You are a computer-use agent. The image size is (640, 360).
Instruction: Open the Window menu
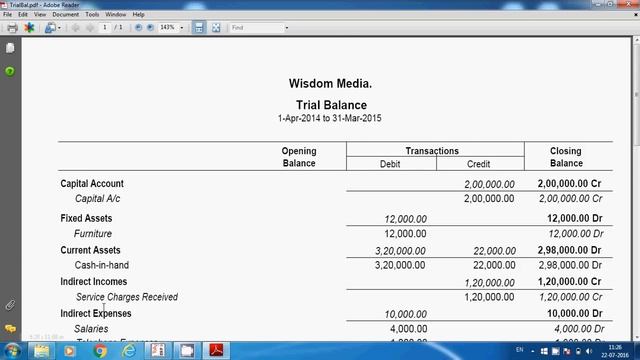pyautogui.click(x=116, y=14)
